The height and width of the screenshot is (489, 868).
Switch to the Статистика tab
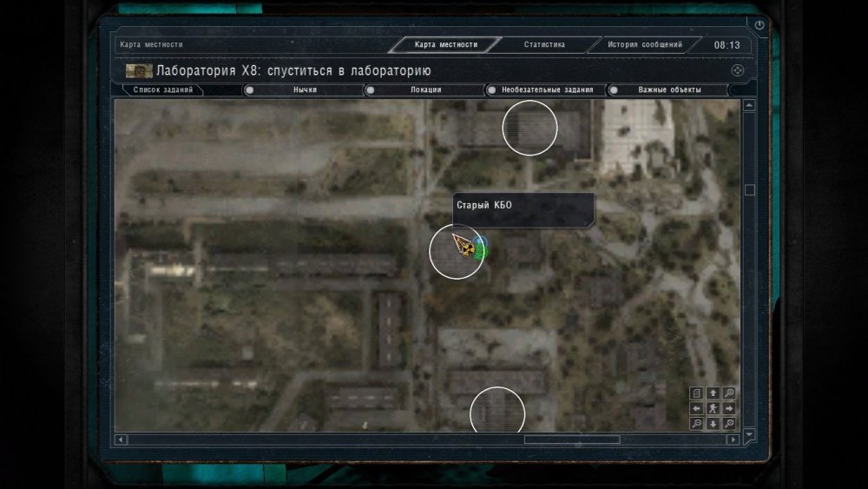pos(545,44)
